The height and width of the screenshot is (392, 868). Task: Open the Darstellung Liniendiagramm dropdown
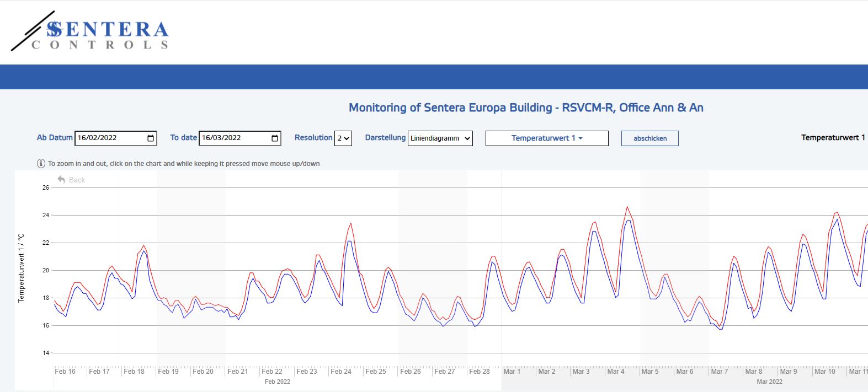[440, 138]
